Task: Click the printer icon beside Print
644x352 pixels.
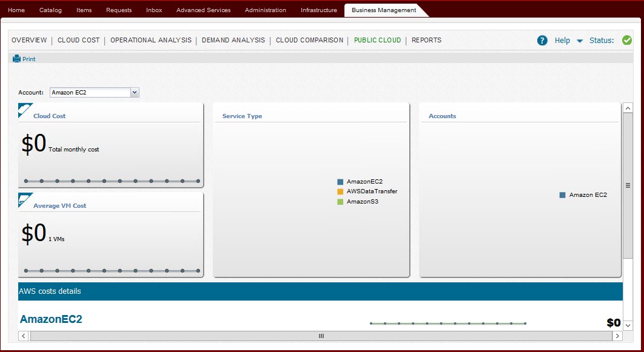Action: click(x=16, y=59)
